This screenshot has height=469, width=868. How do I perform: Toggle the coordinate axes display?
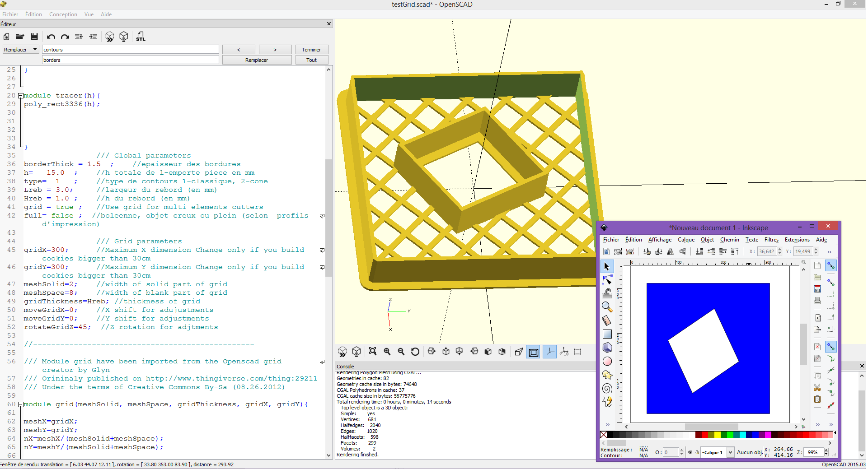(x=549, y=352)
